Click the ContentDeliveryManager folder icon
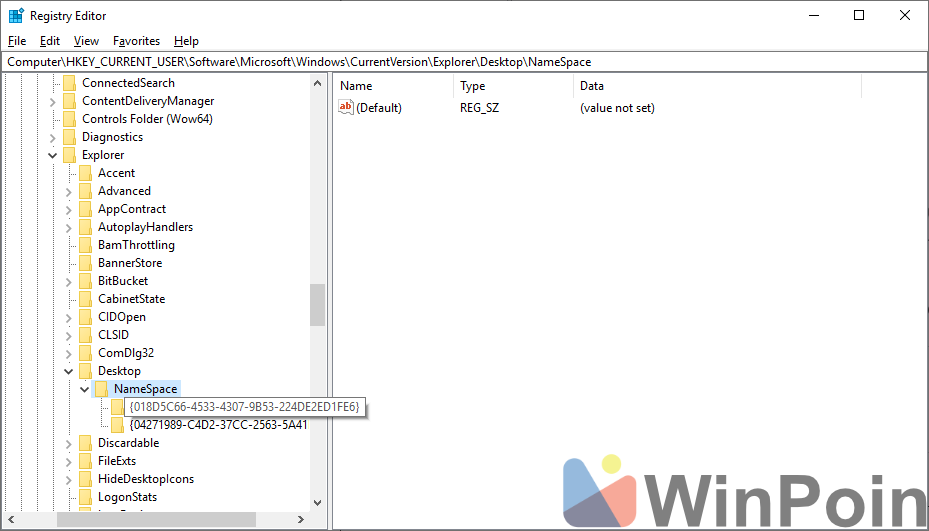The image size is (929, 531). point(69,101)
